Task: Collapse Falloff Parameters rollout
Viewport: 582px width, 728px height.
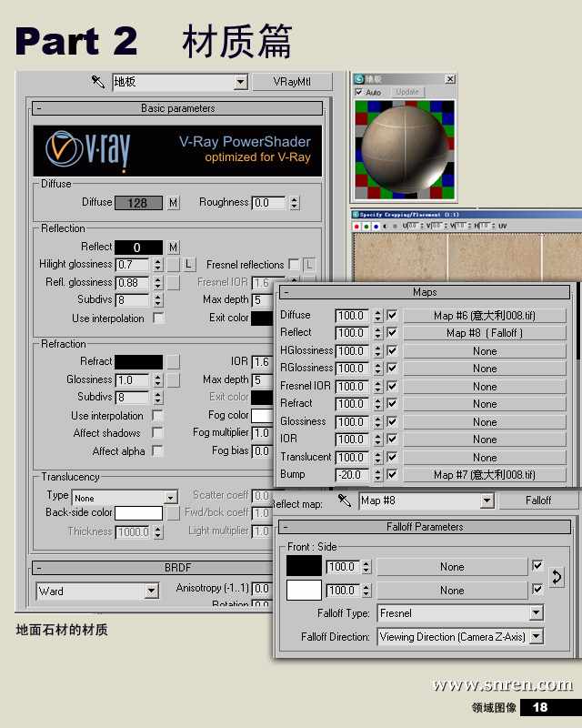Action: [x=424, y=527]
